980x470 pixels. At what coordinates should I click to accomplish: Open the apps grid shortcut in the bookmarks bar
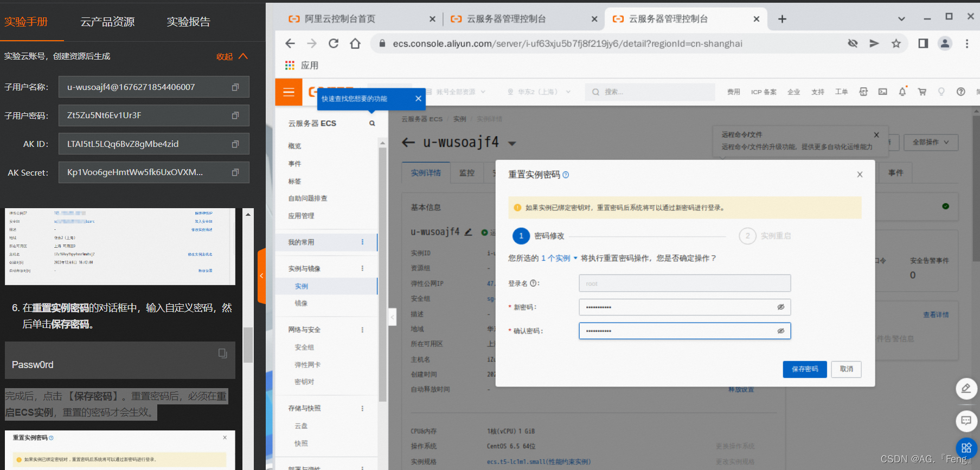(x=290, y=66)
